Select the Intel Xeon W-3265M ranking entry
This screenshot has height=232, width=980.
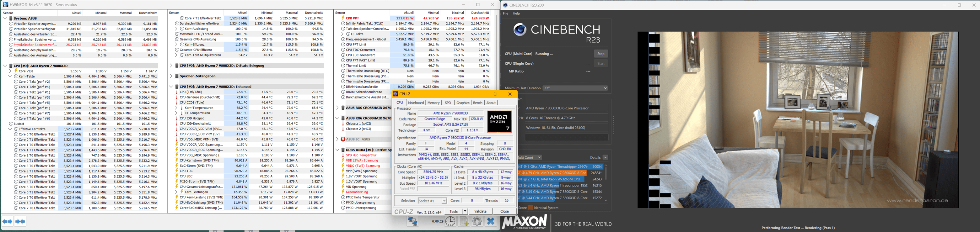(x=560, y=179)
